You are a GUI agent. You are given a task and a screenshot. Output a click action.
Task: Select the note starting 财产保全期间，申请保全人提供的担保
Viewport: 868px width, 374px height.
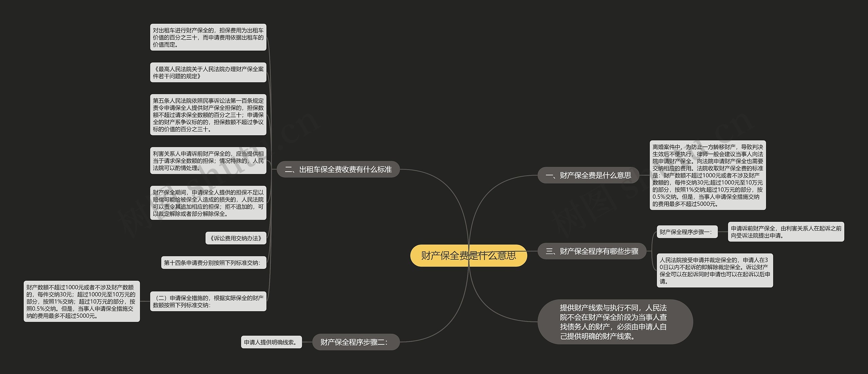point(208,203)
